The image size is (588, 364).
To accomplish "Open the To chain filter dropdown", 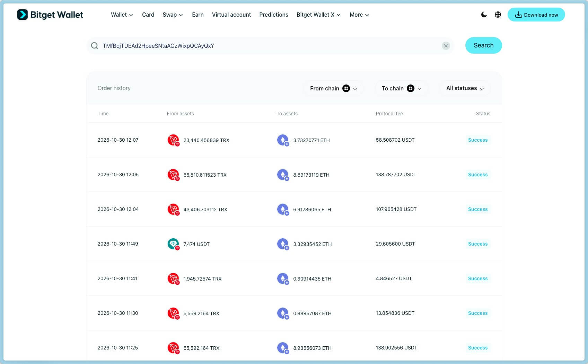I will (x=402, y=88).
